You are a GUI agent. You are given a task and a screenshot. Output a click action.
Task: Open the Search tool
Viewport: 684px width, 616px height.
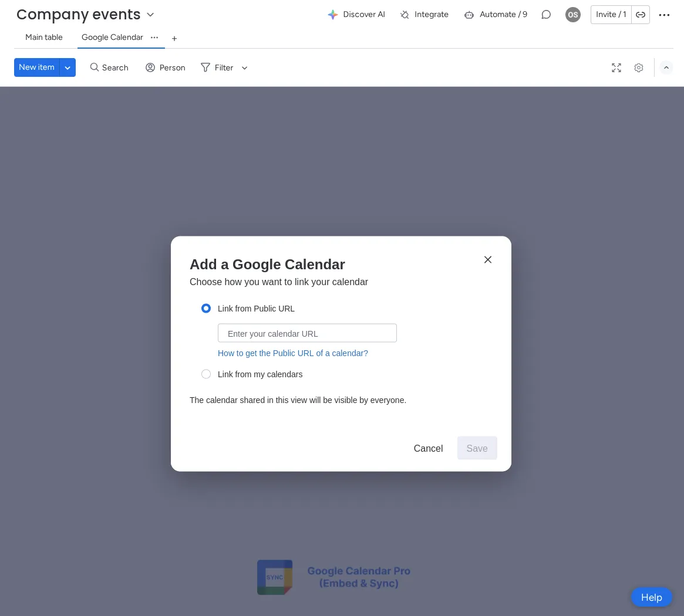(109, 67)
